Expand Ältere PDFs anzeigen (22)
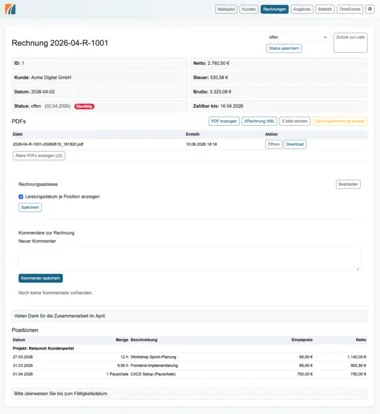The width and height of the screenshot is (380, 414). tap(39, 156)
